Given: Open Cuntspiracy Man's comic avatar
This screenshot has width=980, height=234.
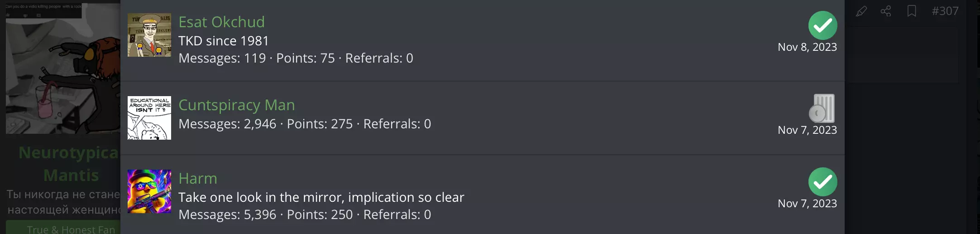Looking at the screenshot, I should (149, 118).
